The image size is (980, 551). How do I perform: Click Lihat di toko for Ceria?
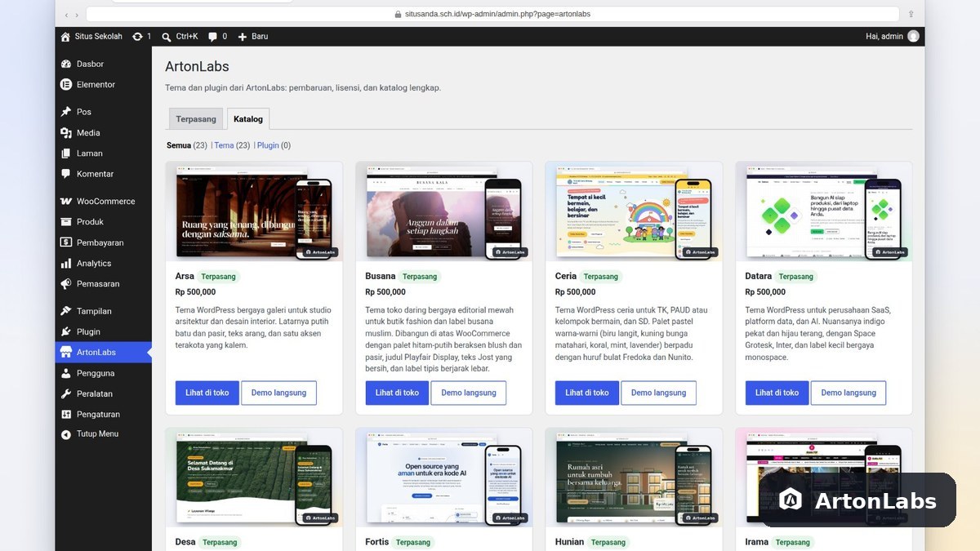click(587, 393)
